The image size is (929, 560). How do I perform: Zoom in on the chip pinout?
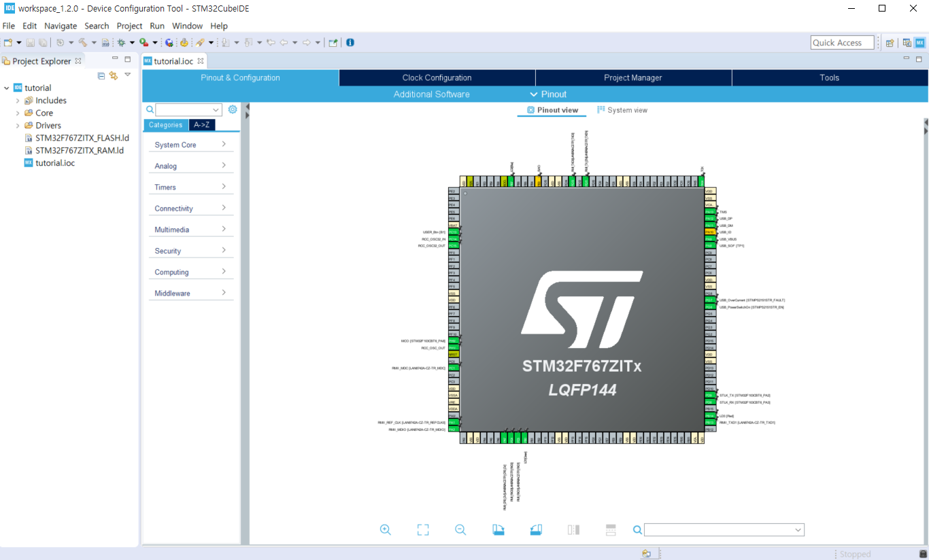[x=386, y=529]
